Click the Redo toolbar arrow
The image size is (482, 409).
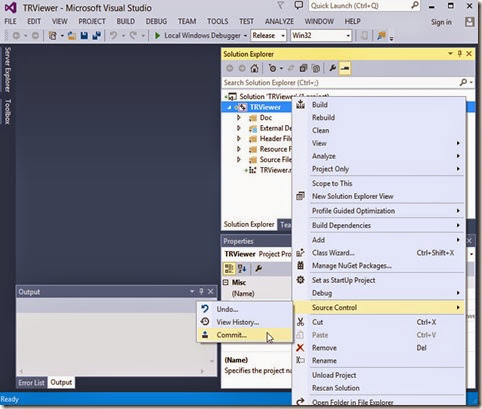(x=133, y=35)
